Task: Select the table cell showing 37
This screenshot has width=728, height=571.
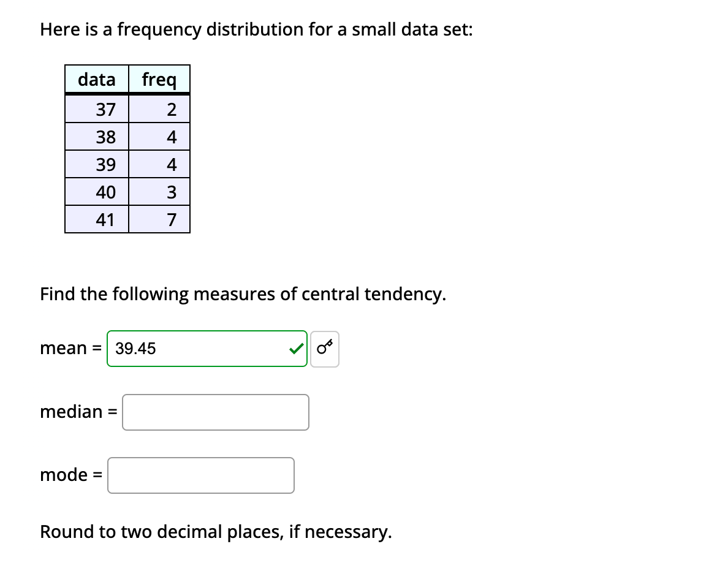Action: (105, 109)
